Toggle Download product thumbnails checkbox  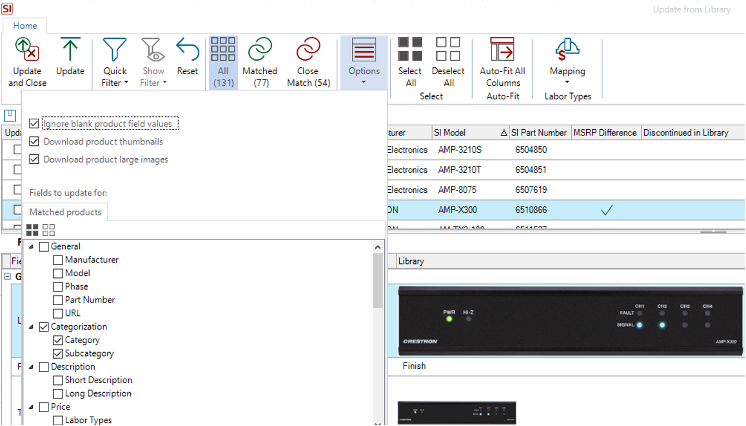[x=35, y=142]
